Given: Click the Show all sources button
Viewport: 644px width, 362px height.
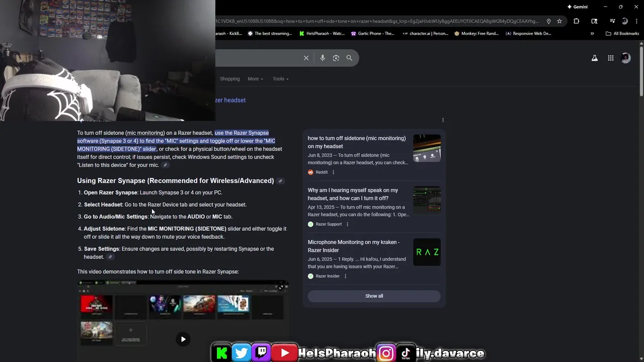Looking at the screenshot, I should tap(374, 296).
